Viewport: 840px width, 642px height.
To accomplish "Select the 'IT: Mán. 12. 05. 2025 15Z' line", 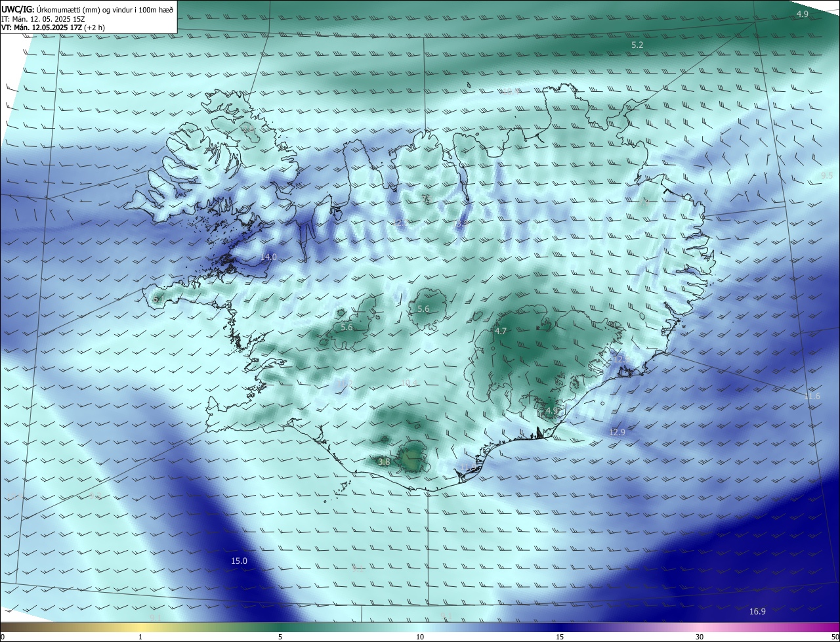I will (43, 18).
